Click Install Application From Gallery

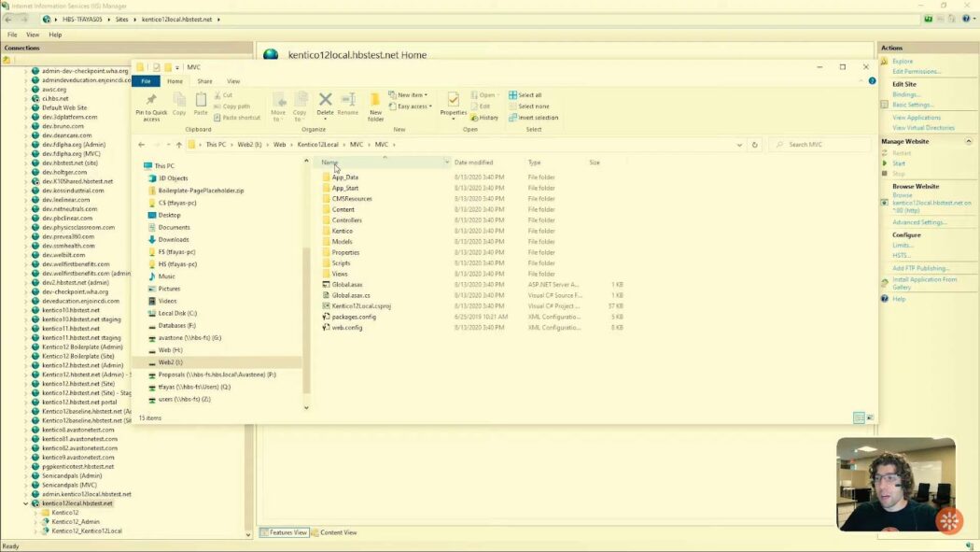pyautogui.click(x=924, y=283)
